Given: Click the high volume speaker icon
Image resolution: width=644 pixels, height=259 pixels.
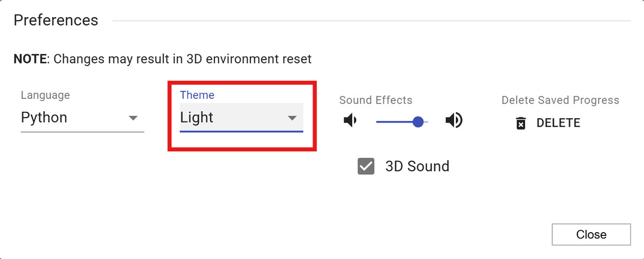Looking at the screenshot, I should click(454, 121).
